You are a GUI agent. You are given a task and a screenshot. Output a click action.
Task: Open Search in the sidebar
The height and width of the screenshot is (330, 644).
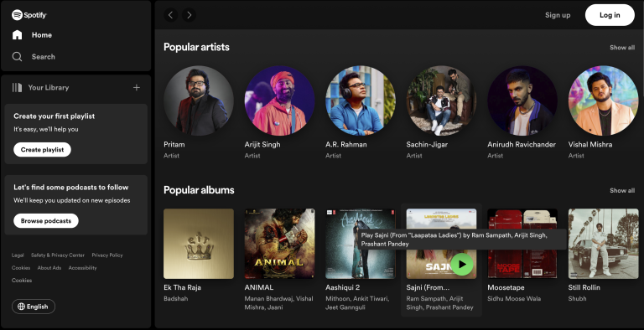(34, 57)
